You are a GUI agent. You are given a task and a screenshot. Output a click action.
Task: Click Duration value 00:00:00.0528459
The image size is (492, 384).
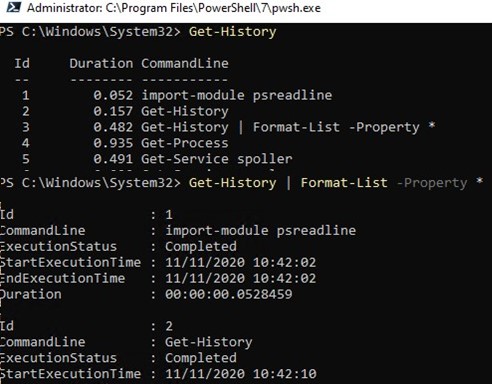pyautogui.click(x=229, y=294)
